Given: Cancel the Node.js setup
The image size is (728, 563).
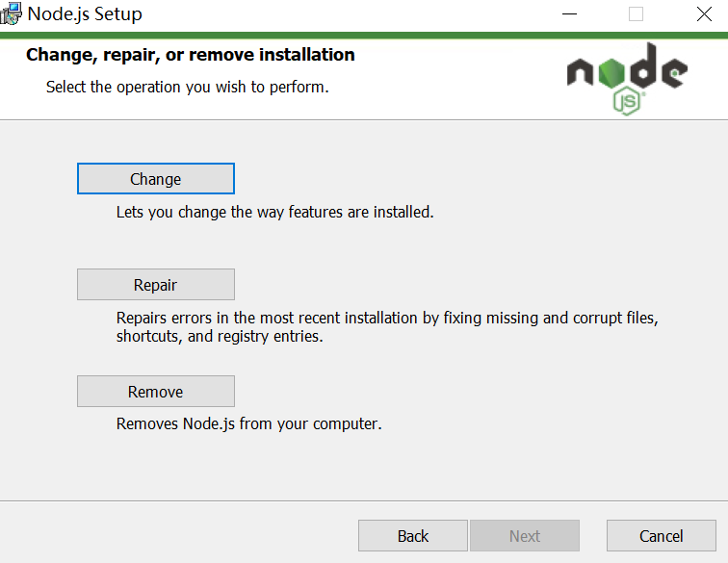Looking at the screenshot, I should [x=662, y=536].
